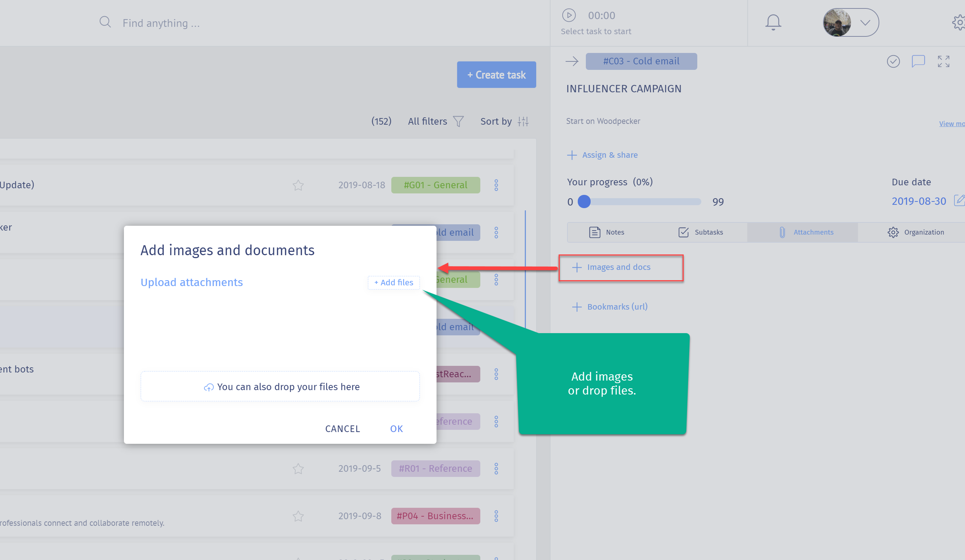Click the INFLUENCER CAMPAIGN task title

[x=623, y=89]
